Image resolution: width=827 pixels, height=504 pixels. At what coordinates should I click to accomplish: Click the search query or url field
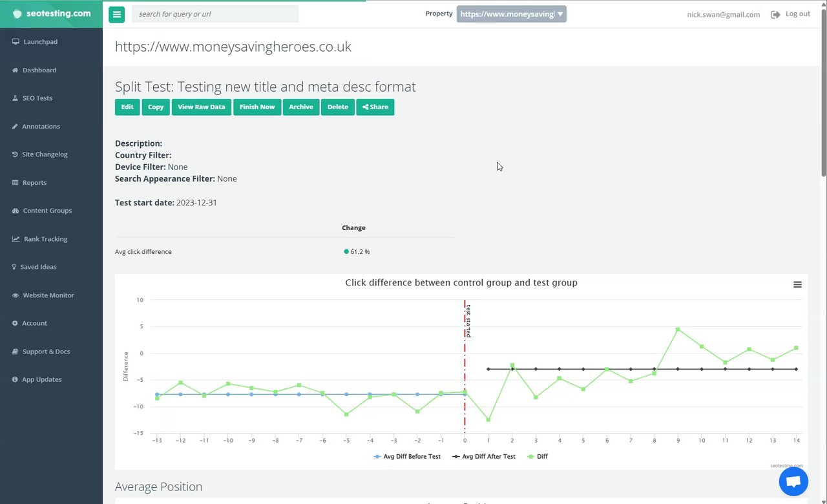pyautogui.click(x=215, y=14)
